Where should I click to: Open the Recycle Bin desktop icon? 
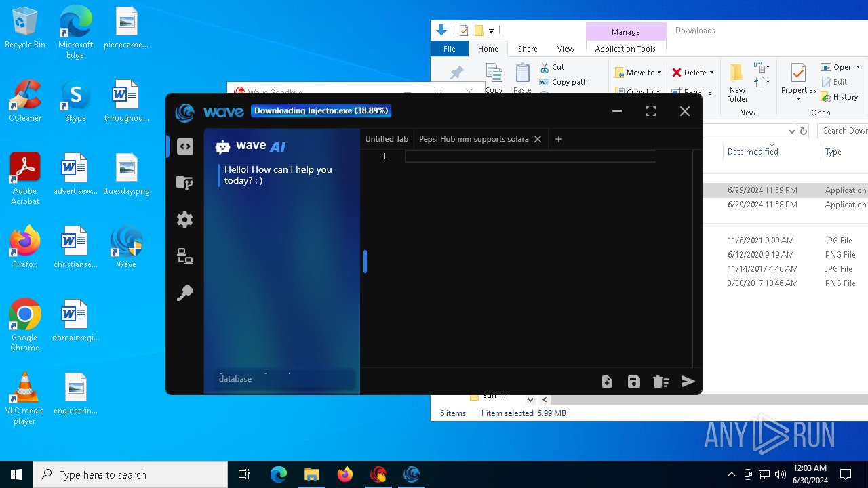tap(24, 28)
